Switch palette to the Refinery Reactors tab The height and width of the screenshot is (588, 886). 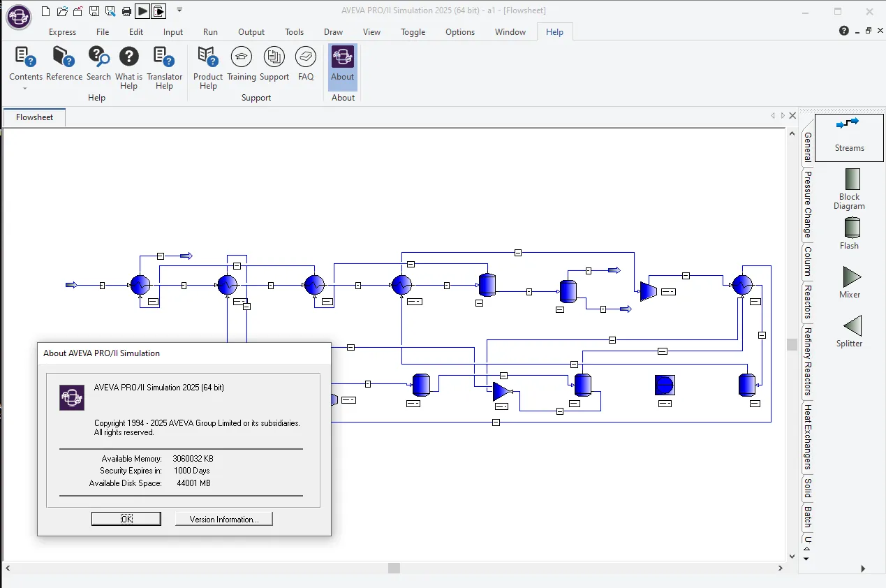click(808, 362)
